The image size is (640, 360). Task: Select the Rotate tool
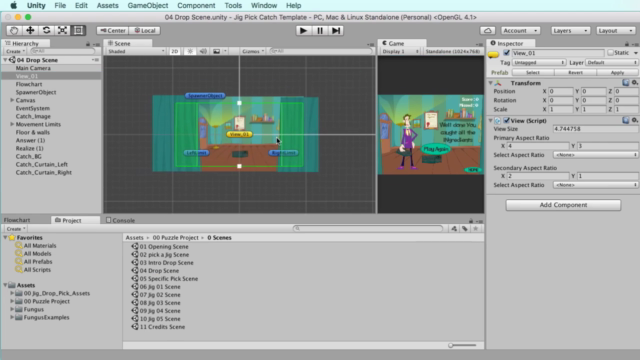(x=46, y=31)
